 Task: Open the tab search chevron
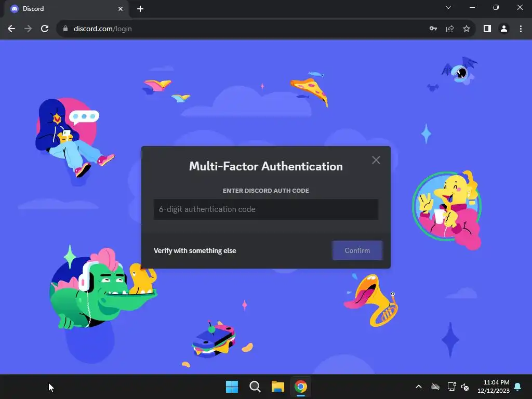coord(448,7)
